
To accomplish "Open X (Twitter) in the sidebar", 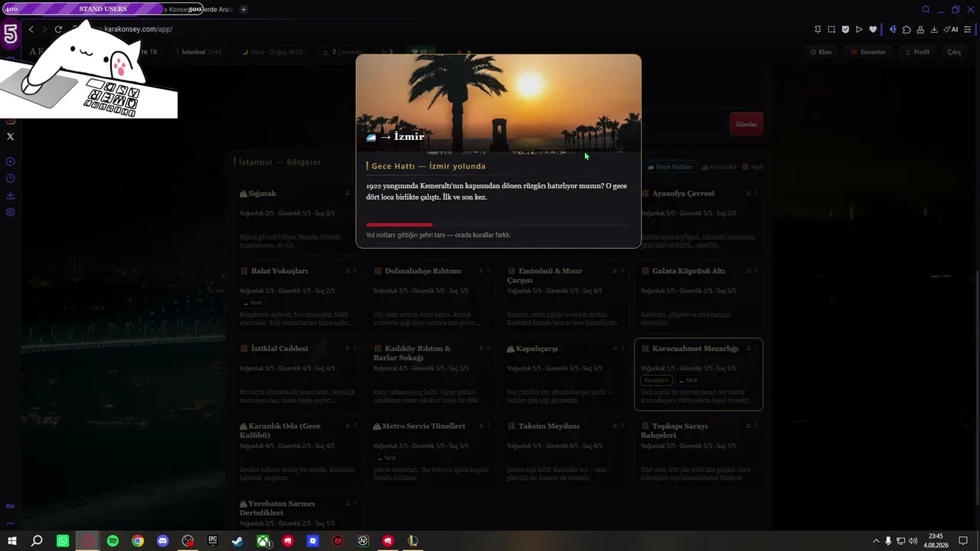I will tap(10, 136).
